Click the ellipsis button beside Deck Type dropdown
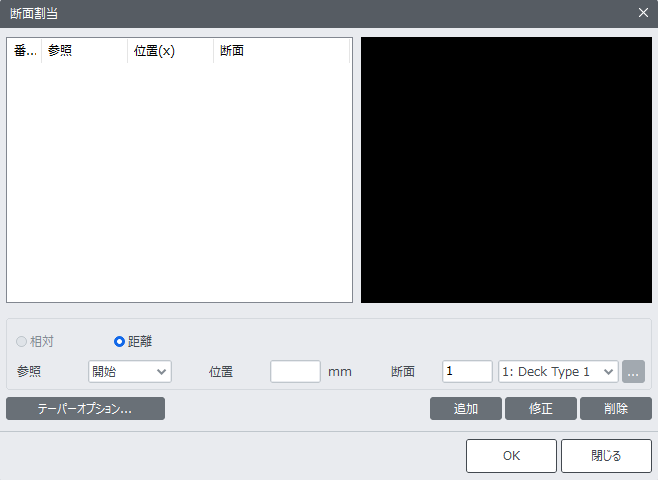Image resolution: width=658 pixels, height=480 pixels. pyautogui.click(x=633, y=372)
